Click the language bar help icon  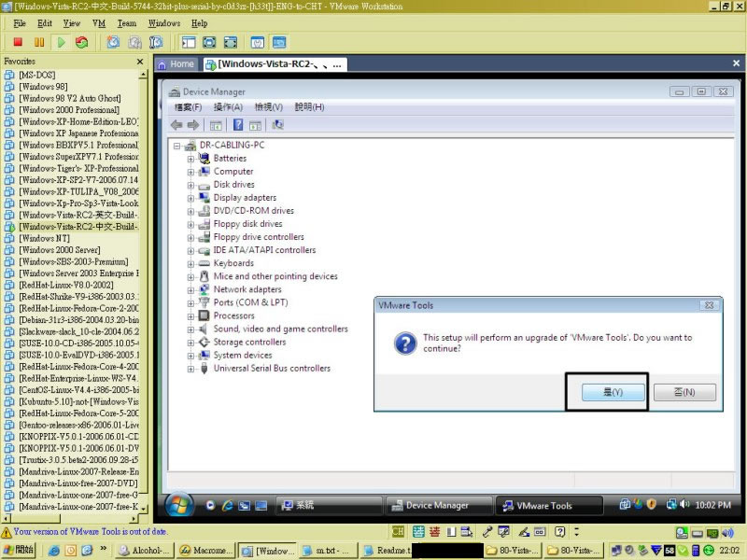(559, 531)
